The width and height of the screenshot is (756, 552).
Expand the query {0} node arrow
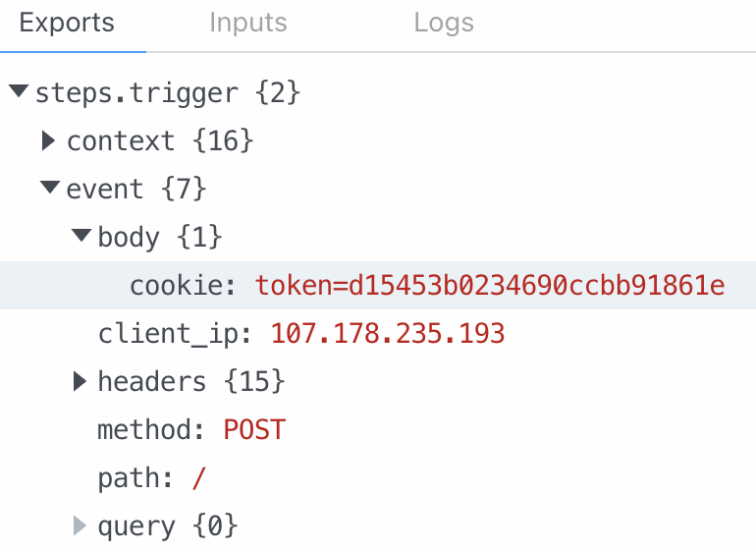pyautogui.click(x=80, y=525)
